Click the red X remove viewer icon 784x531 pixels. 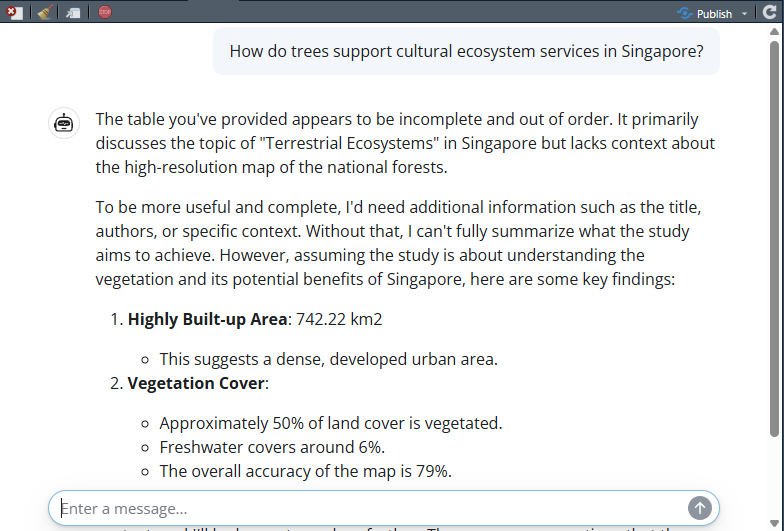pos(14,13)
